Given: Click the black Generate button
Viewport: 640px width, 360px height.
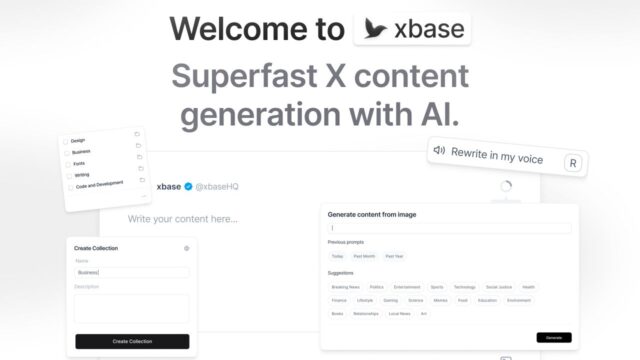Looking at the screenshot, I should click(554, 338).
